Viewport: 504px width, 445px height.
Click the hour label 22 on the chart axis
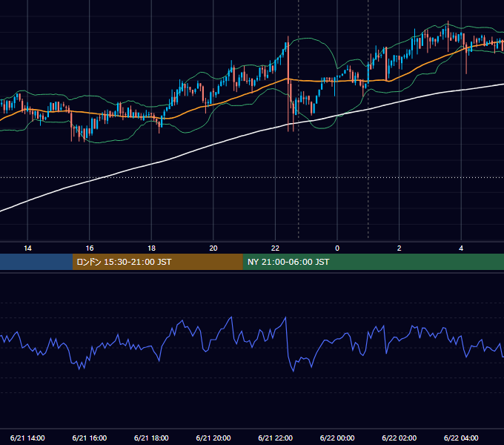[275, 248]
